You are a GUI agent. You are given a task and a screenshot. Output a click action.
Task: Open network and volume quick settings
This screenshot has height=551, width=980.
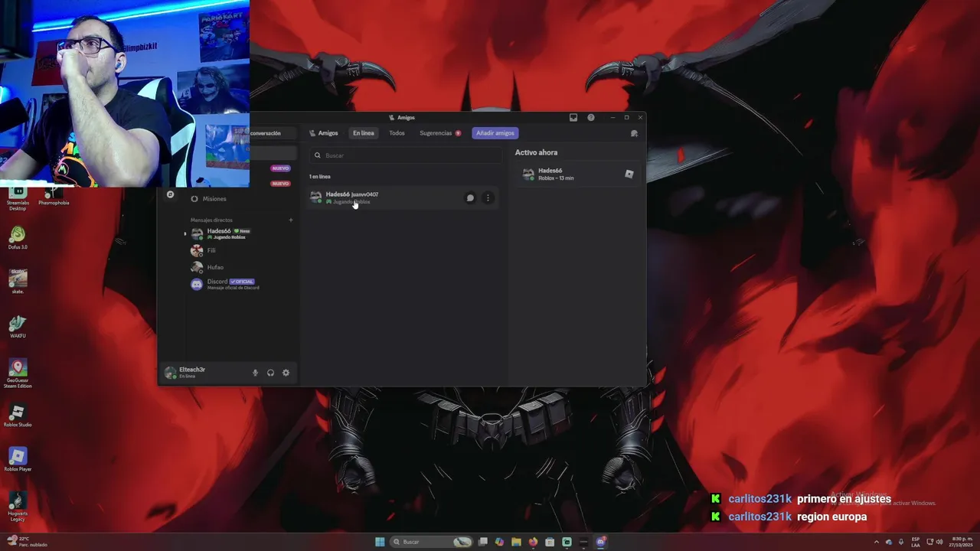click(x=933, y=542)
